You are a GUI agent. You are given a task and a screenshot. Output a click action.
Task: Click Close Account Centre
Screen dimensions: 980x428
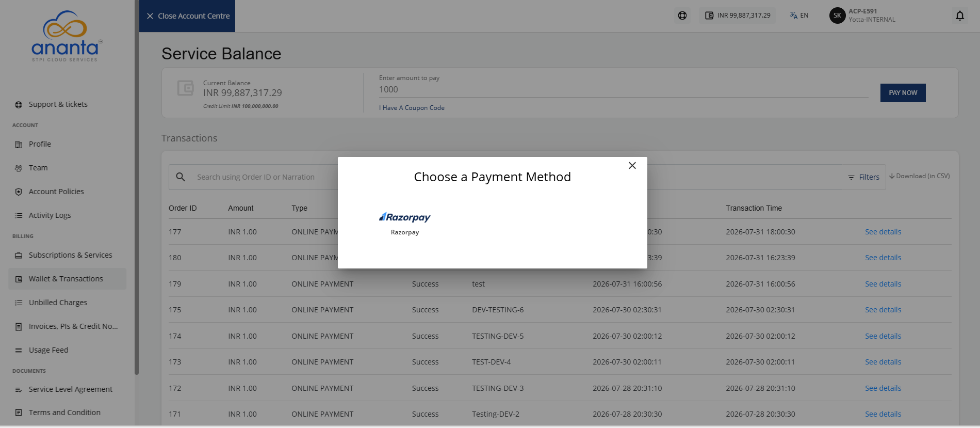click(x=188, y=16)
